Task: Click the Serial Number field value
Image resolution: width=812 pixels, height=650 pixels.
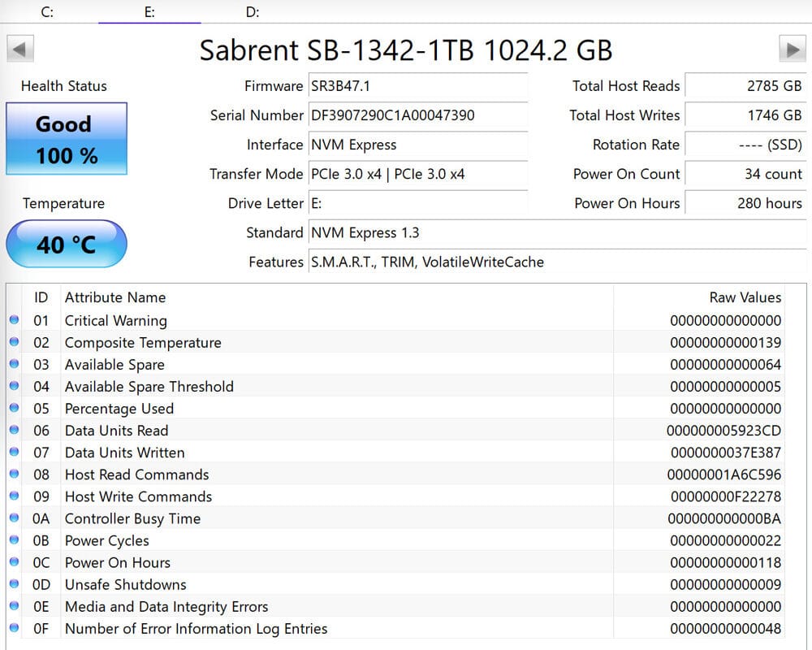Action: (x=418, y=115)
